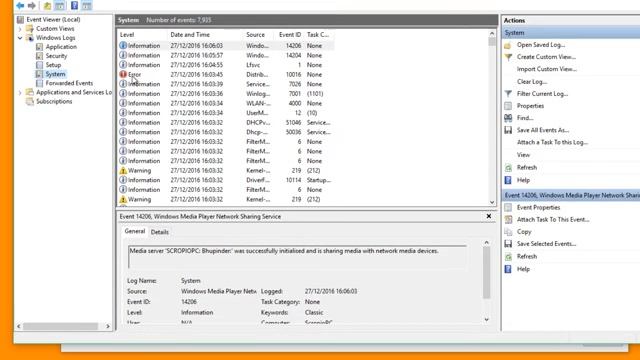Viewport: 640px width, 360px height.
Task: Open the Application log
Action: point(61,47)
